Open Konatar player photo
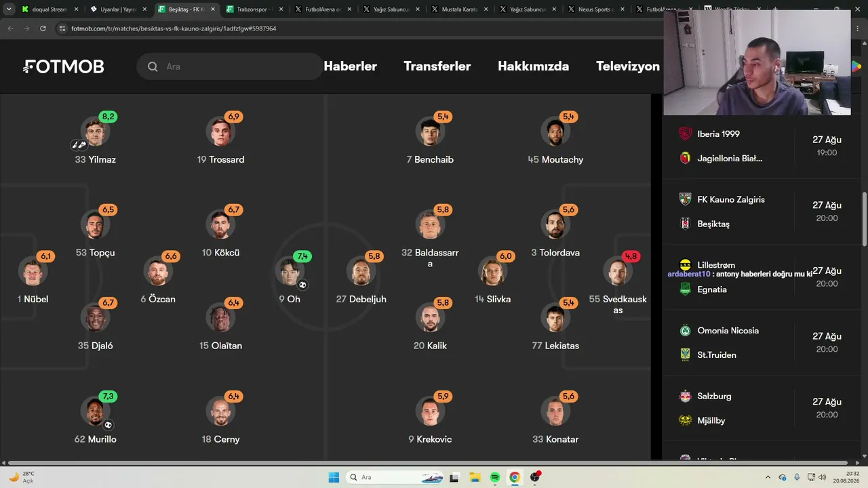Viewport: 868px width, 488px height. coord(555,411)
